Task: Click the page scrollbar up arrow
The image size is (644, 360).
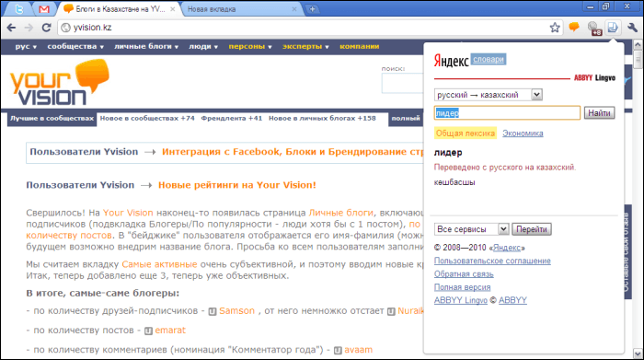Action: [638, 44]
